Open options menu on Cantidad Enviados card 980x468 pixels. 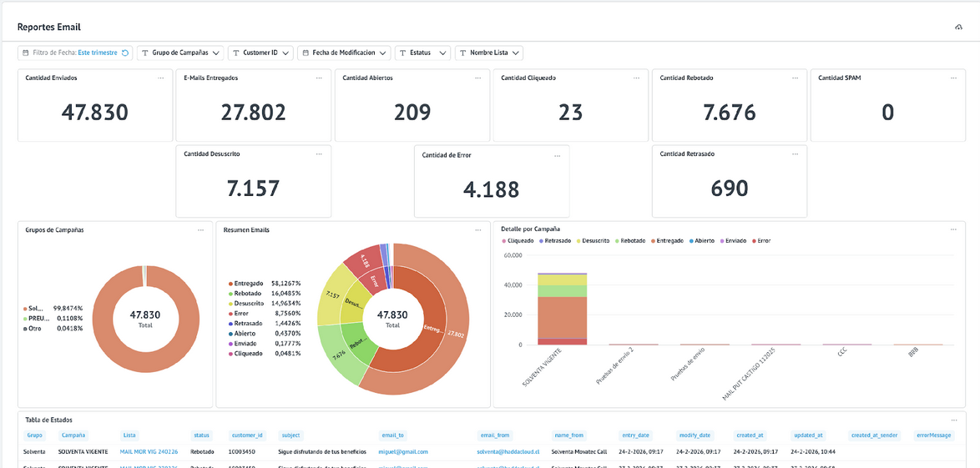coord(161,78)
